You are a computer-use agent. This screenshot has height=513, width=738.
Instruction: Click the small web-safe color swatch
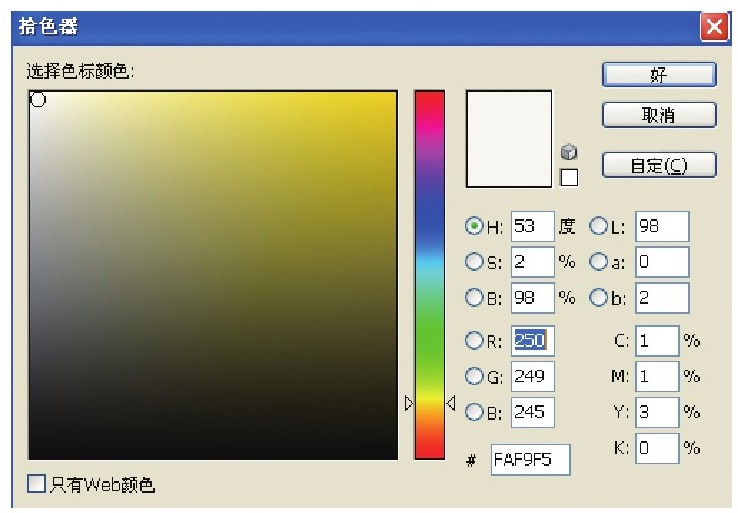click(569, 177)
